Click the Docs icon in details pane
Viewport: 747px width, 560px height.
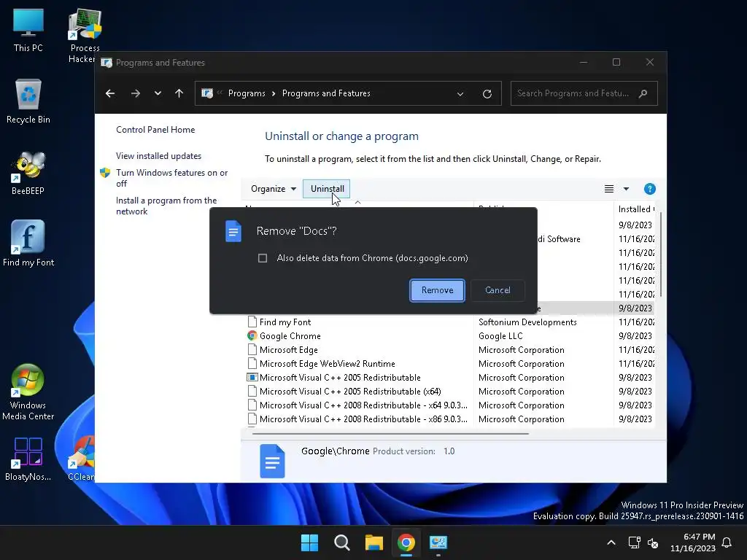(272, 461)
